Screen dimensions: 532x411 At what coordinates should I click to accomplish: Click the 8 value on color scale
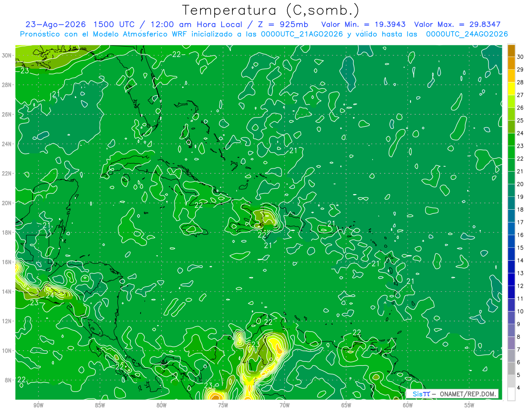(519, 337)
